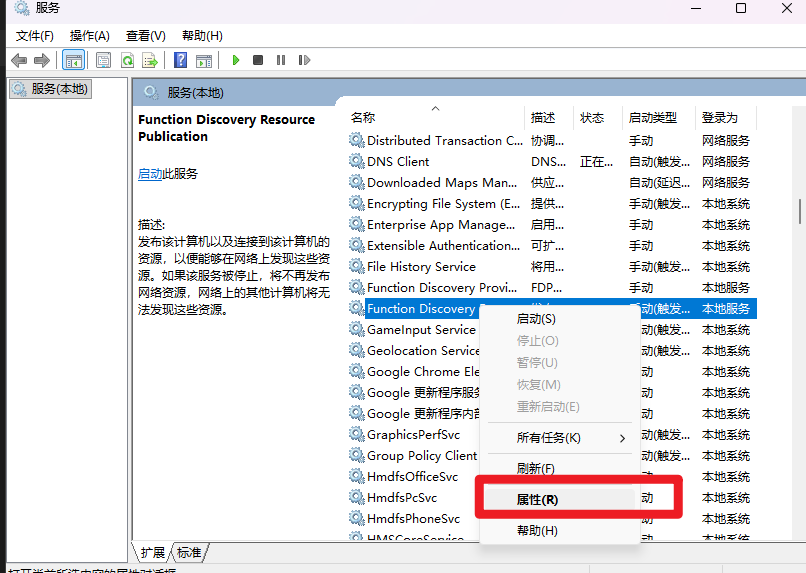Switch to the 标准 tab

click(189, 552)
